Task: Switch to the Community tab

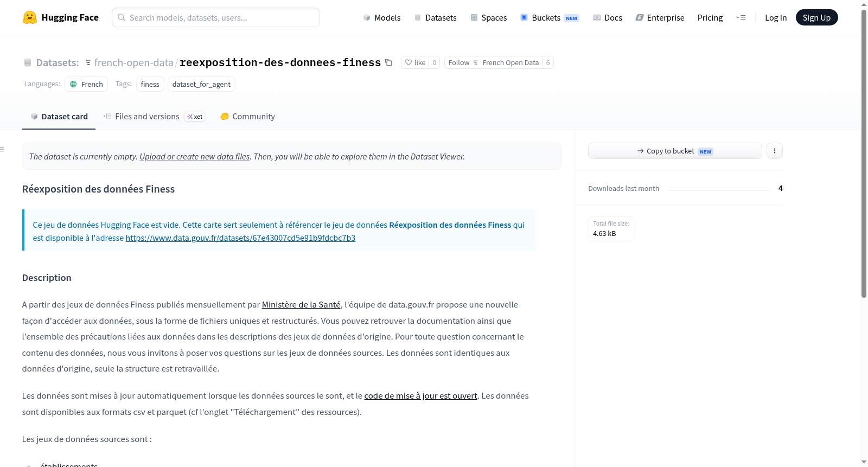Action: pos(247,116)
